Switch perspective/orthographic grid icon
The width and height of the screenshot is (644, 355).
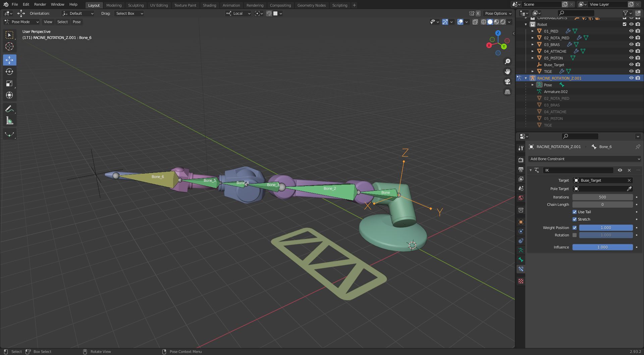tap(507, 92)
